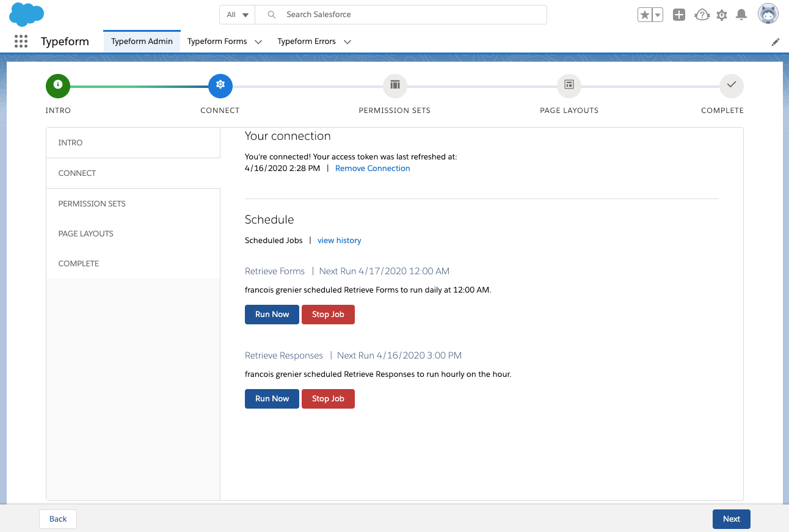Open the Help question mark icon
The image size is (789, 532).
[x=702, y=15]
